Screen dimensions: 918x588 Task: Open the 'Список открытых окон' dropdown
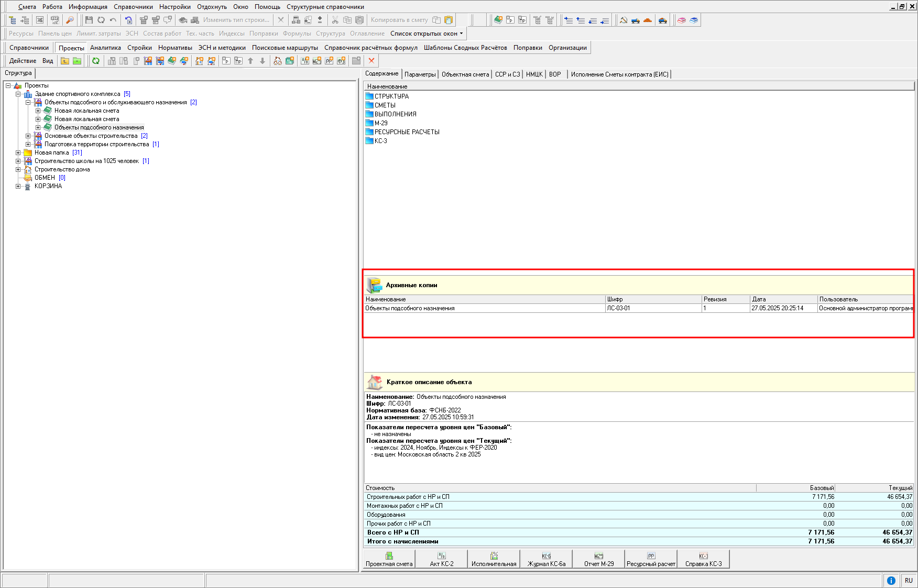click(427, 34)
